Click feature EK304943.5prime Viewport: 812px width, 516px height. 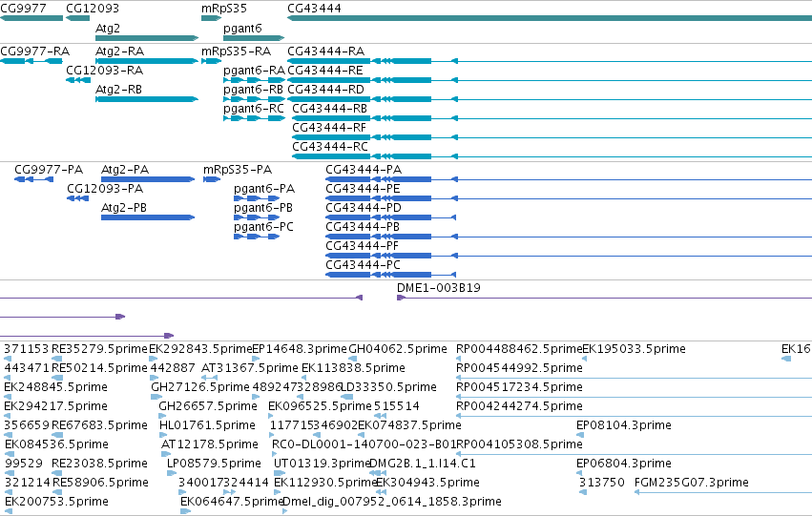pyautogui.click(x=427, y=483)
